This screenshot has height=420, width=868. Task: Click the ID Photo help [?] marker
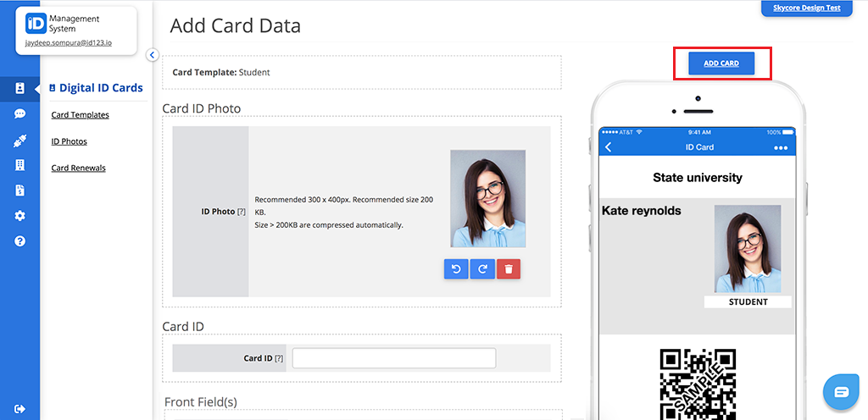[x=242, y=212]
